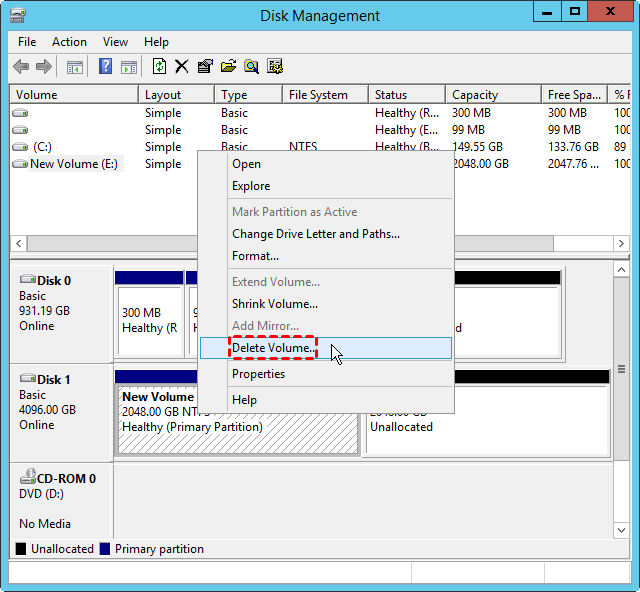The width and height of the screenshot is (640, 592).
Task: Click the 2048.00 GB capacity cell
Action: [481, 164]
